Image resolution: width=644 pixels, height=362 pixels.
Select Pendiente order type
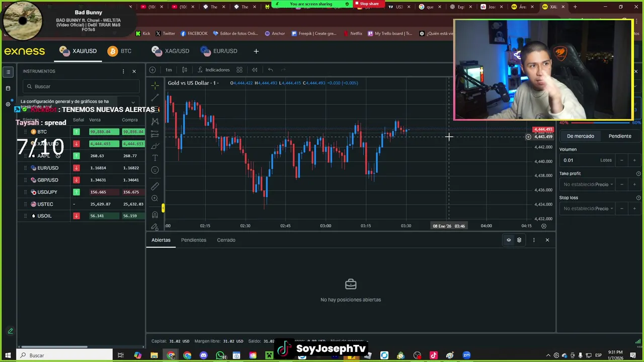(620, 136)
